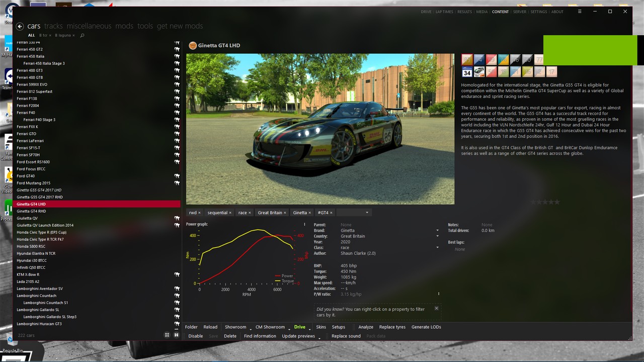
Task: Click the rating stars under the preview
Action: point(545,202)
